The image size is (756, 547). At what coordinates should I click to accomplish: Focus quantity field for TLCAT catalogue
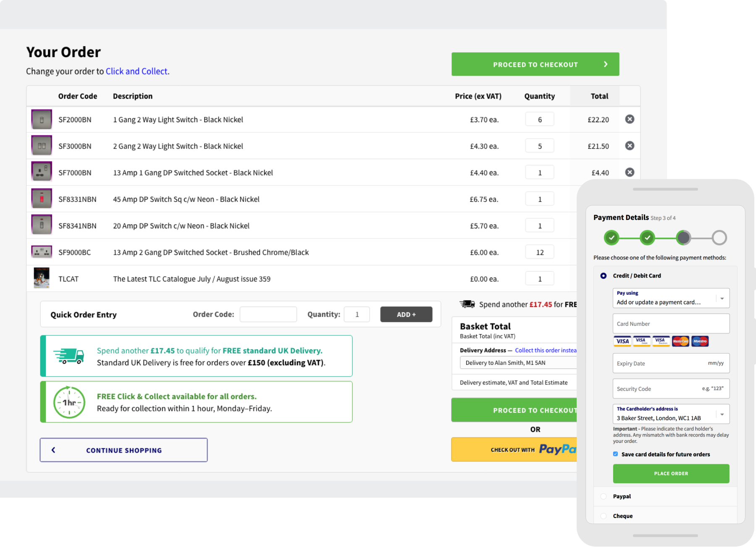click(540, 278)
